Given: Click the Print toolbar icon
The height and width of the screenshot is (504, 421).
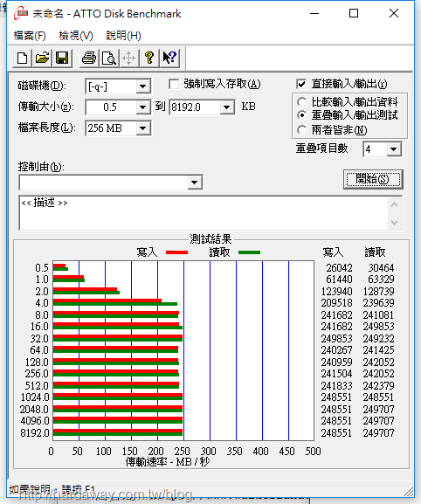Looking at the screenshot, I should coord(89,59).
